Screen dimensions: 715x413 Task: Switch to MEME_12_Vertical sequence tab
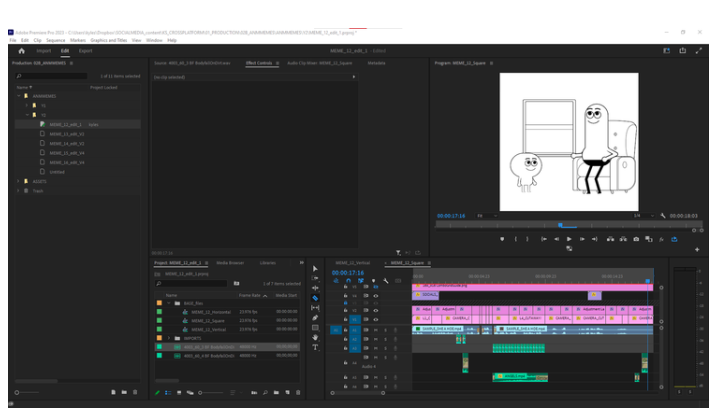pos(352,263)
